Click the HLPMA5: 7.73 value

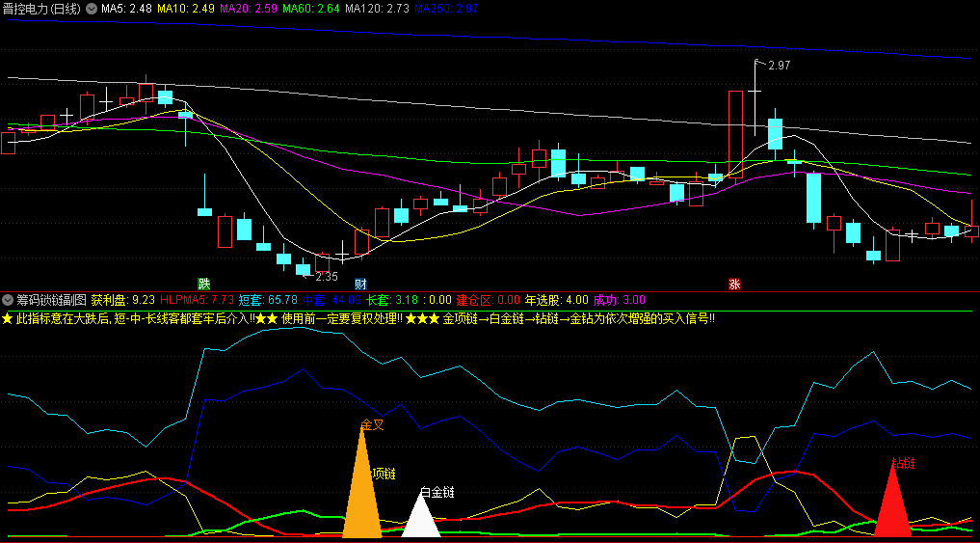point(197,300)
